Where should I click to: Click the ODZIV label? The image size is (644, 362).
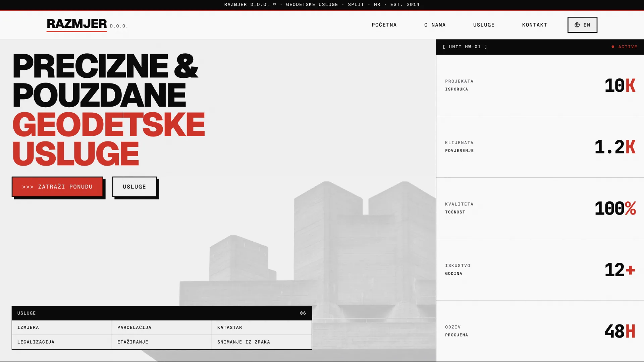pos(453,327)
